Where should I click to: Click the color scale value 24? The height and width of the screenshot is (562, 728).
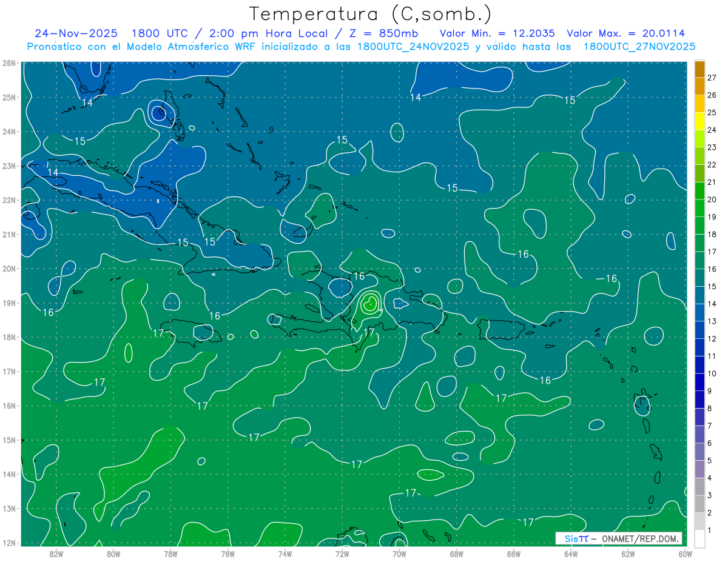712,130
